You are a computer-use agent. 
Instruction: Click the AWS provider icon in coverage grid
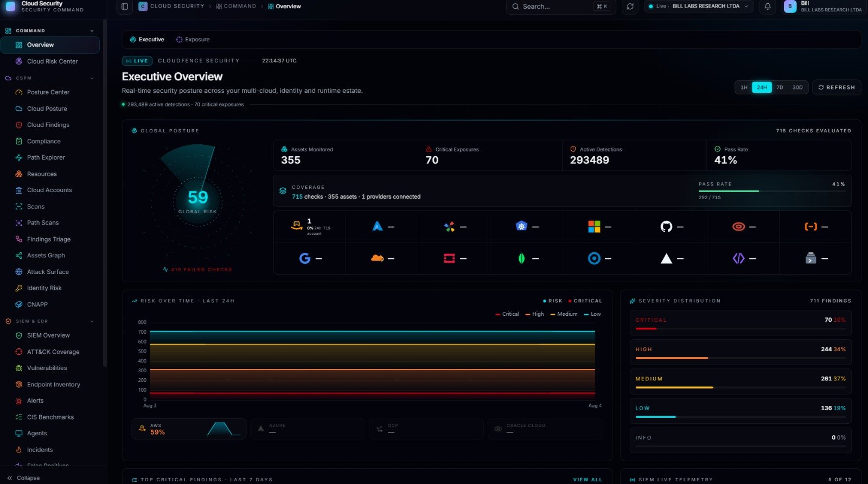tap(296, 226)
